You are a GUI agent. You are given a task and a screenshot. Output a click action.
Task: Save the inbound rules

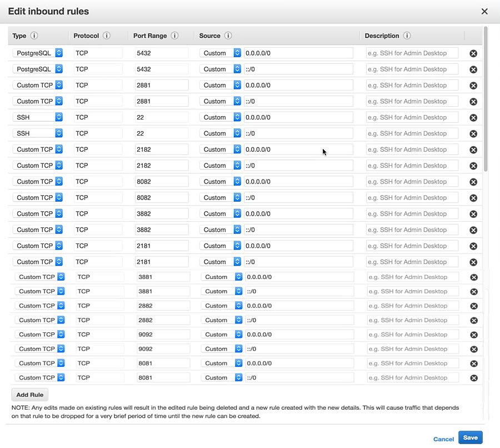coord(471,437)
